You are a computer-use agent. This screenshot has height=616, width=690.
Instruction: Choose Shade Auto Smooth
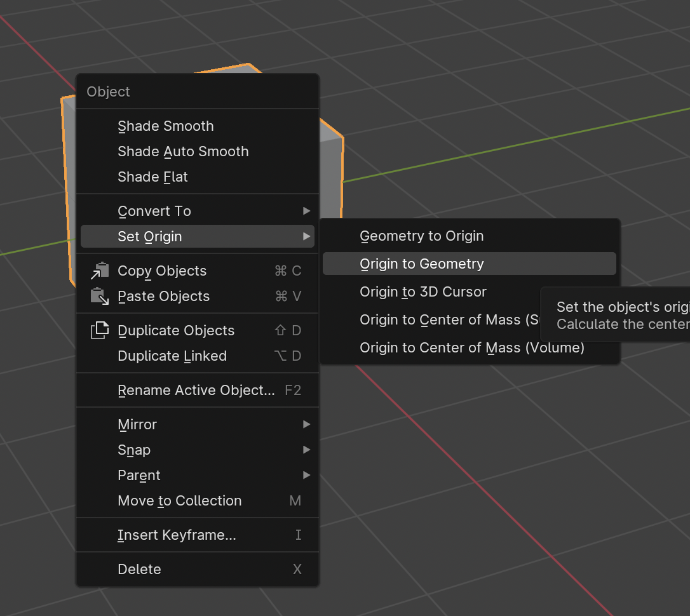click(183, 151)
